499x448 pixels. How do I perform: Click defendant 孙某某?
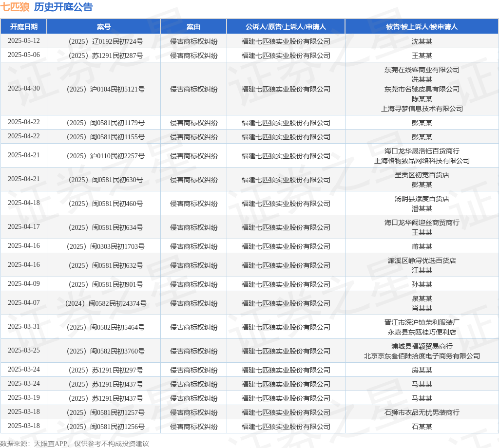pos(422,284)
